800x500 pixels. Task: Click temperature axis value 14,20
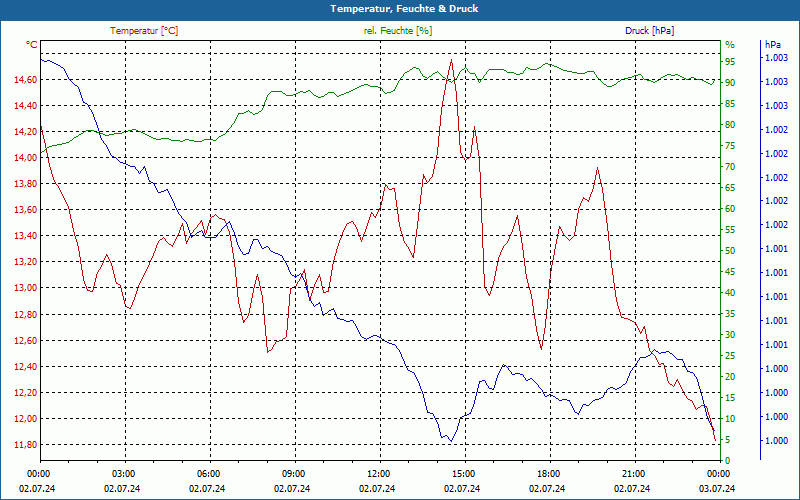pos(25,132)
